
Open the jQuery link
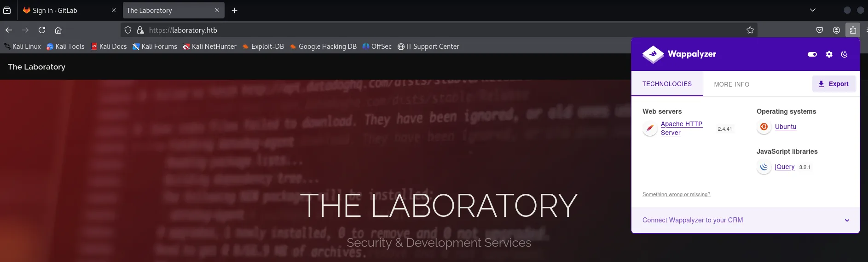785,167
